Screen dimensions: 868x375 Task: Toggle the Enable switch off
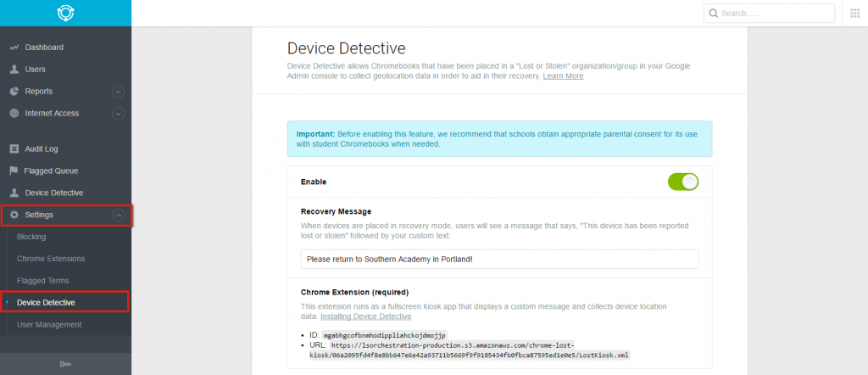point(683,182)
